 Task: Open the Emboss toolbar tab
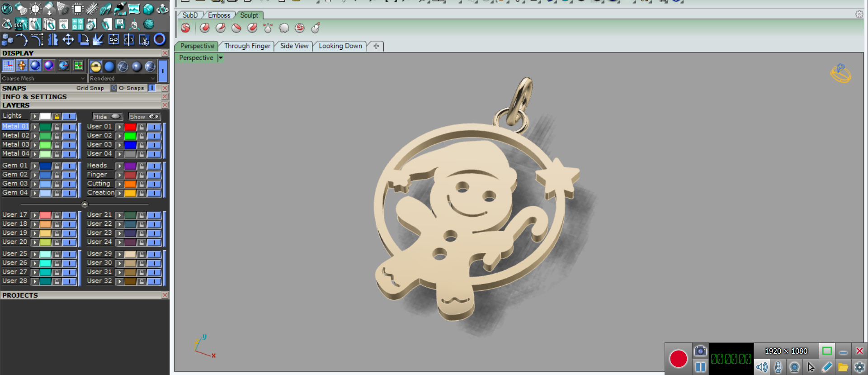(219, 15)
